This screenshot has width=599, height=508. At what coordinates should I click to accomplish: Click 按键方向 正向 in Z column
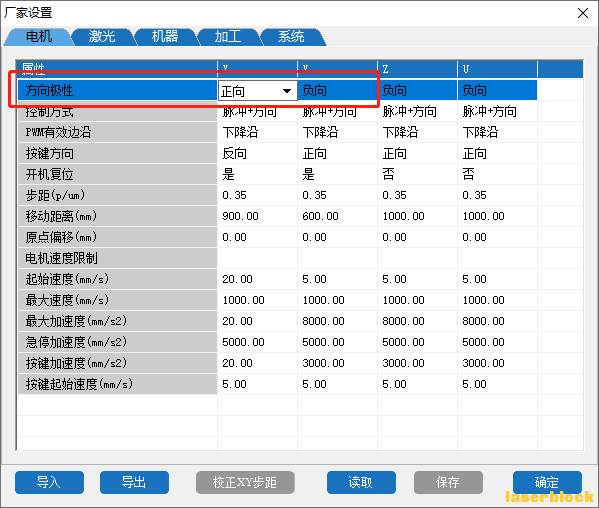(417, 154)
